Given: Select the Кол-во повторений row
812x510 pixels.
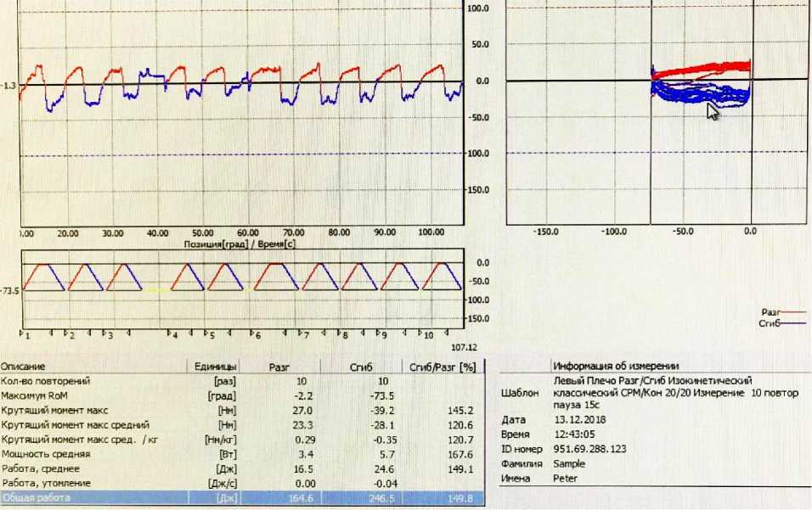Looking at the screenshot, I should coord(242,381).
